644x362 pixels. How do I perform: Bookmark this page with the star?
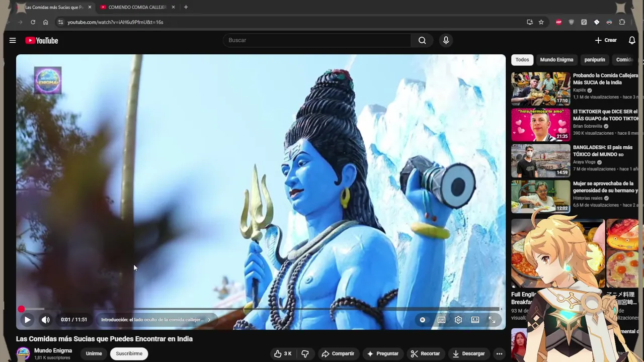tap(541, 22)
